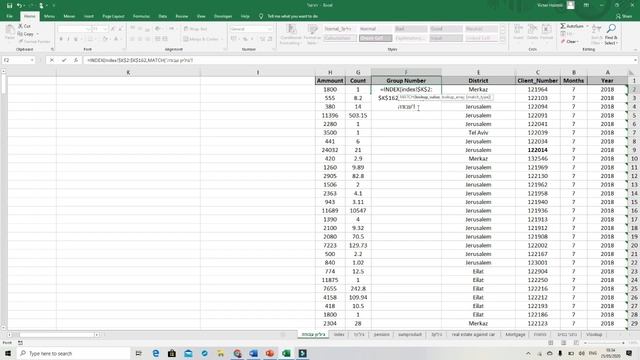This screenshot has height=360, width=640.
Task: Click Clear in Editing group
Action: point(570,42)
